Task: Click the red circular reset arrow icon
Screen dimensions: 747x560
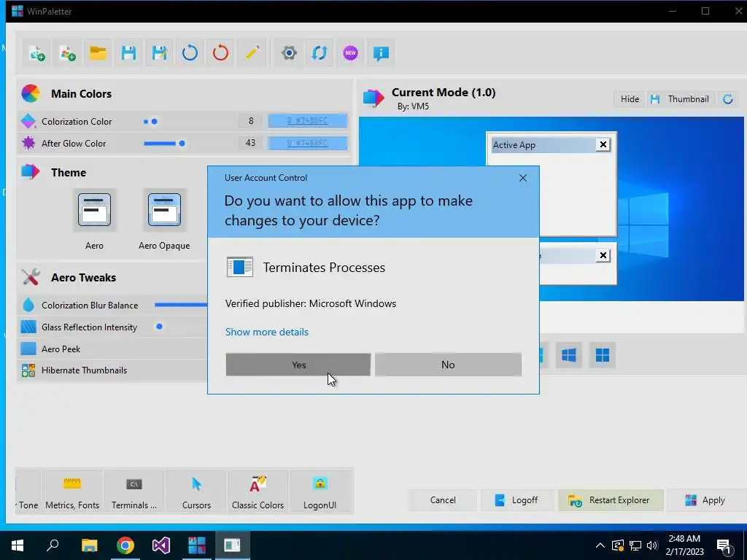Action: [x=220, y=52]
